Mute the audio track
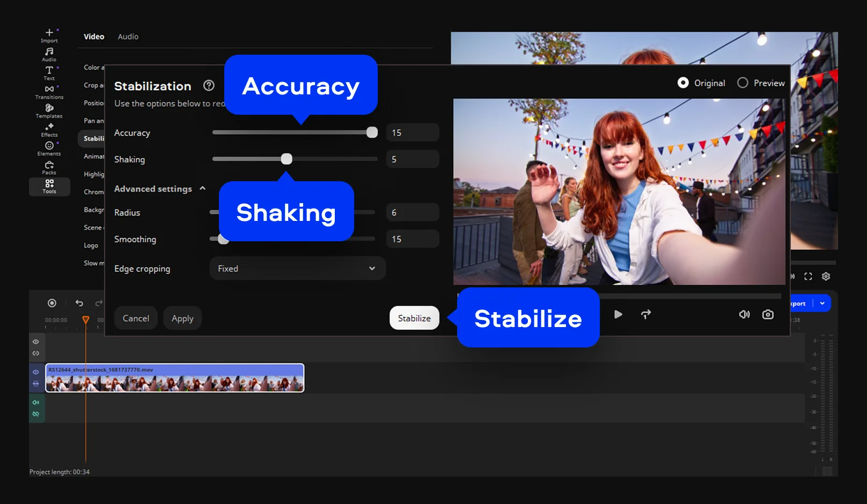 (x=36, y=402)
